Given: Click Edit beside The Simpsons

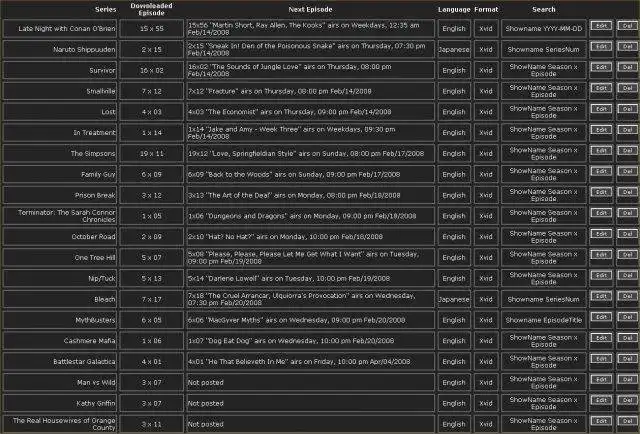Looking at the screenshot, I should [601, 151].
